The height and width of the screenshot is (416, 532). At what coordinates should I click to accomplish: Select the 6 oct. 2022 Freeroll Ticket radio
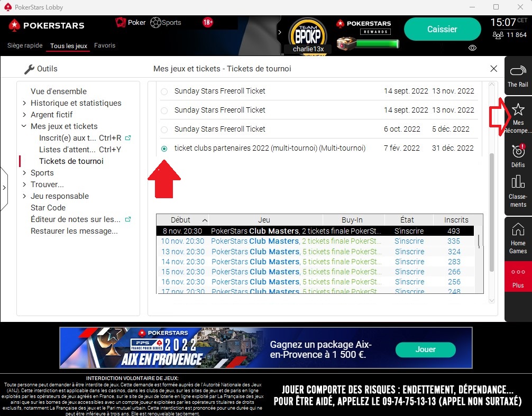(164, 130)
